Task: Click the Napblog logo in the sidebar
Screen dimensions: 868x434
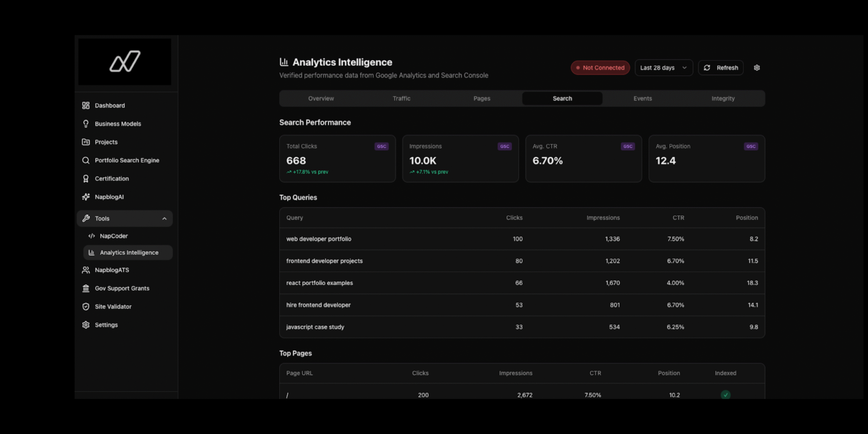Action: pos(125,62)
